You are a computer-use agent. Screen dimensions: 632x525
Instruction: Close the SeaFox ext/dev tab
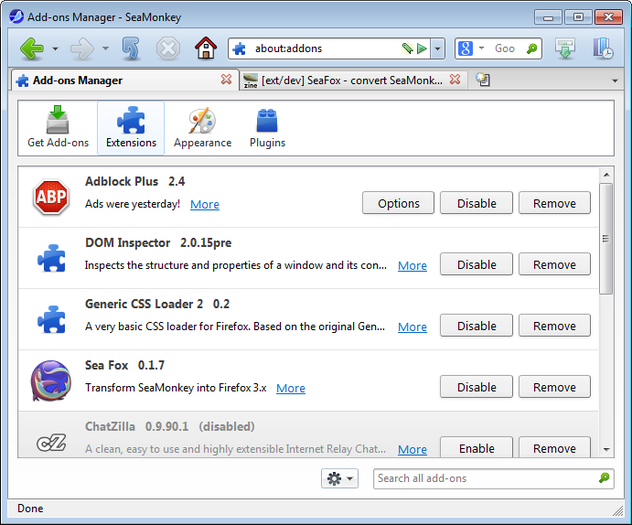[455, 79]
